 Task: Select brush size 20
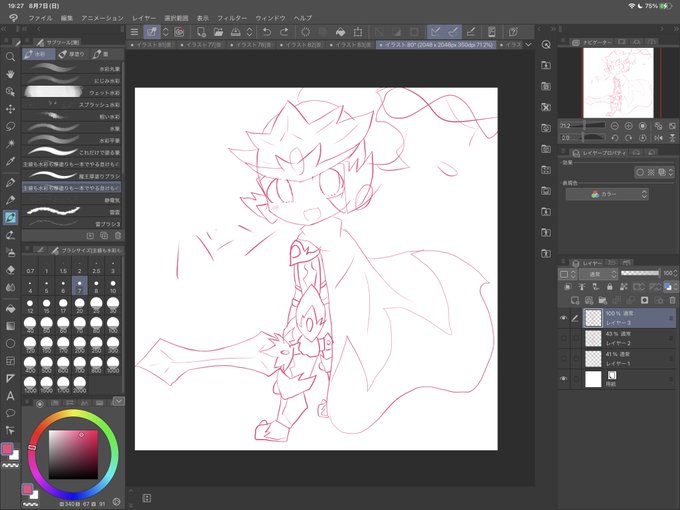click(x=79, y=305)
